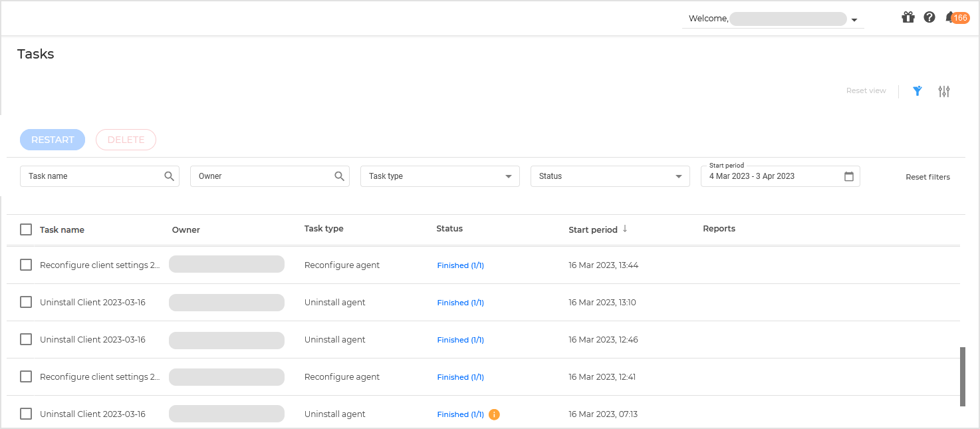Open the Welcome user account dropdown
980x429 pixels.
(854, 19)
